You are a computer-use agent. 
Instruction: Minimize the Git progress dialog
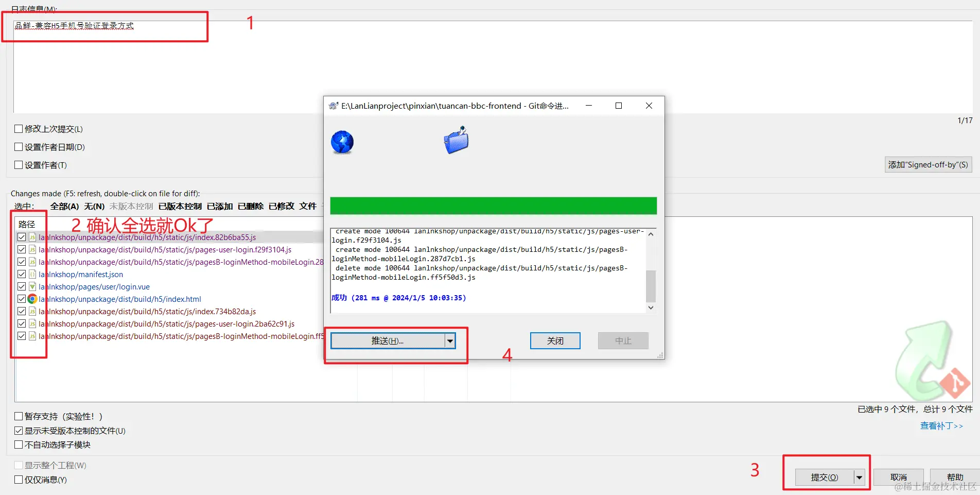589,106
